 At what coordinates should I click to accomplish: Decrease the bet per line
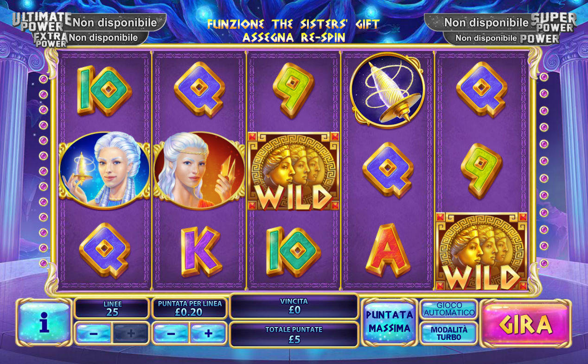(x=171, y=333)
